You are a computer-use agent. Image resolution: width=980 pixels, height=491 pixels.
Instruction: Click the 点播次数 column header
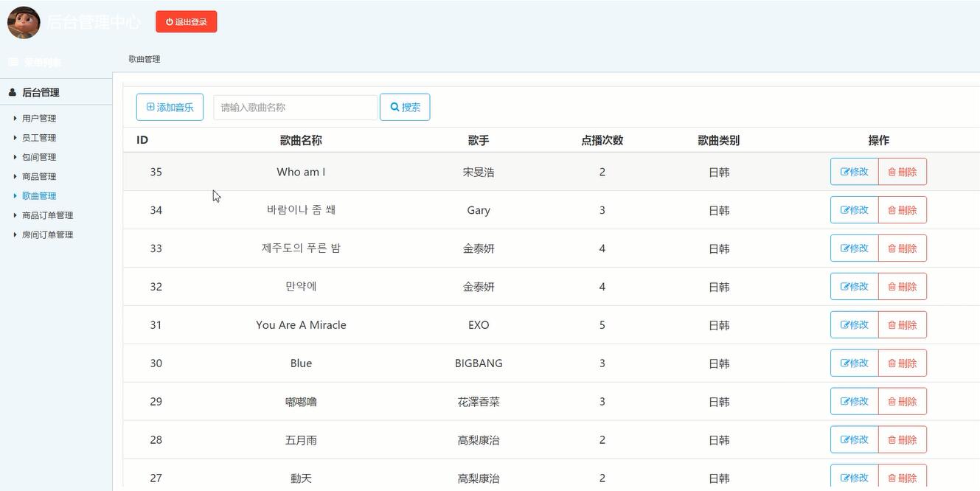coord(602,140)
